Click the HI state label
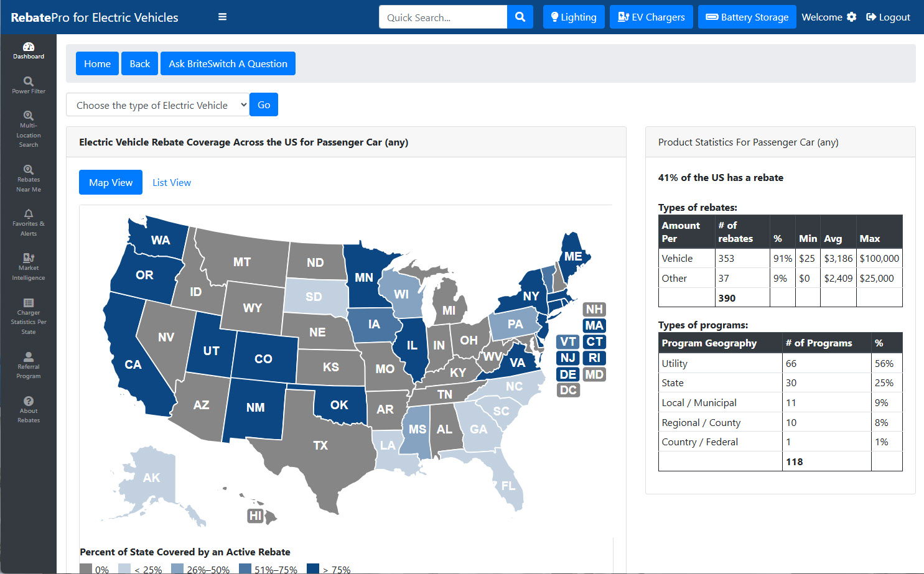Viewport: 924px width, 574px height. point(255,516)
